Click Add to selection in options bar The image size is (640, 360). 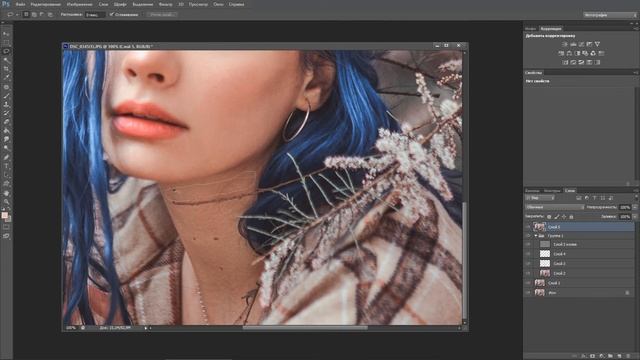[34, 14]
